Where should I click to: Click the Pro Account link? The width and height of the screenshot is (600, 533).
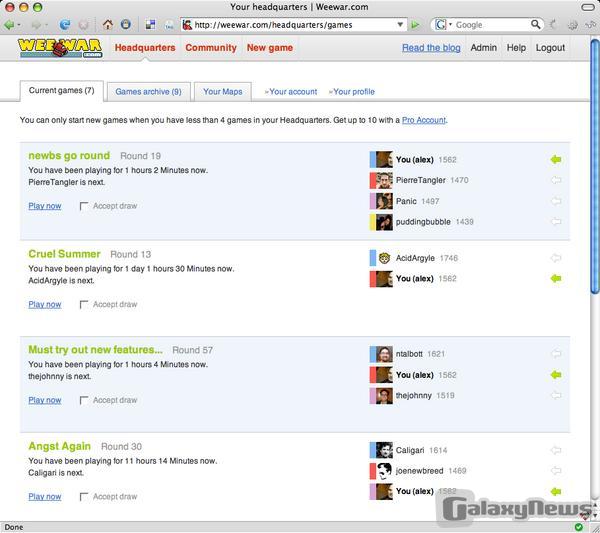423,120
